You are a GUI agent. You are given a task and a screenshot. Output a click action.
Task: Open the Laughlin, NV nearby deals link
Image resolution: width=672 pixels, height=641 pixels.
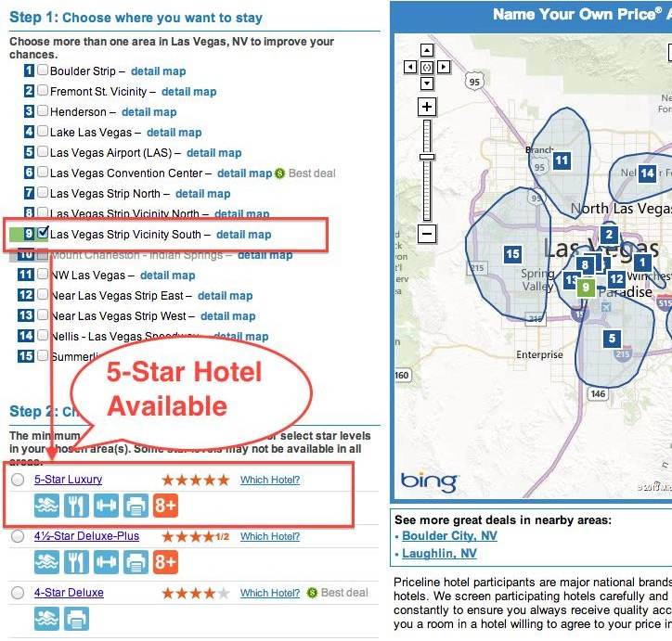pos(439,553)
